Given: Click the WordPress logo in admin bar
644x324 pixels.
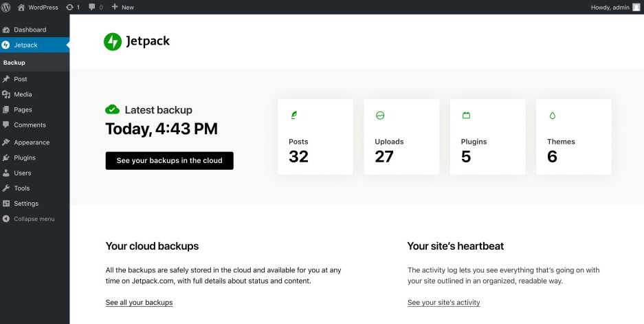Looking at the screenshot, I should click(x=6, y=7).
